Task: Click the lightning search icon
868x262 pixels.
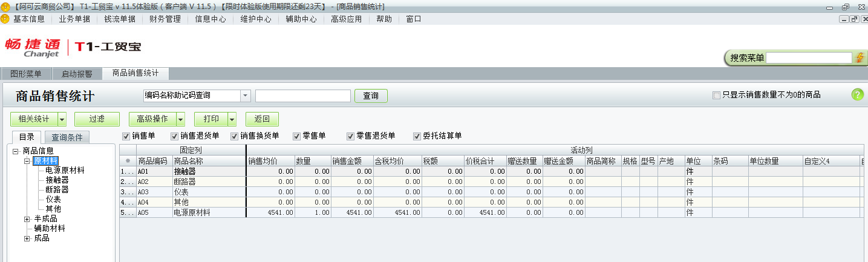Action: pos(860,58)
